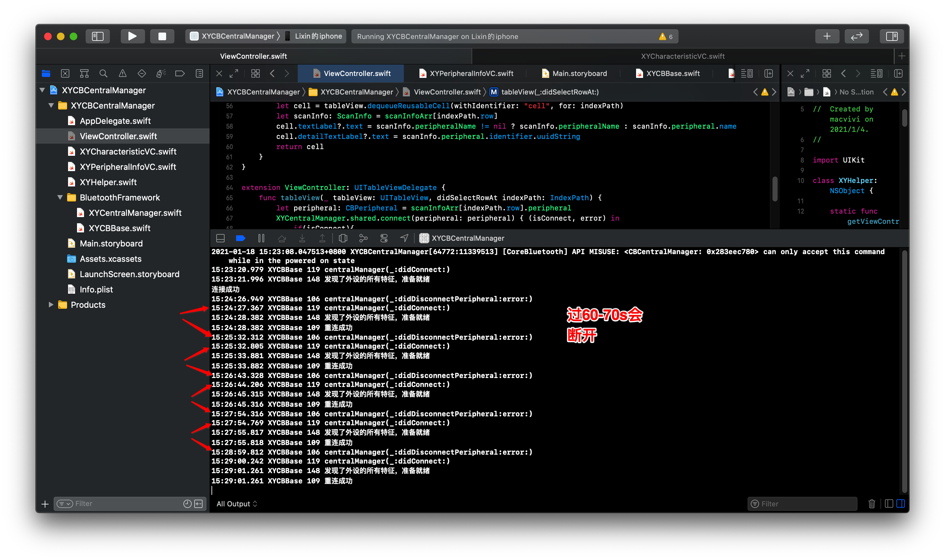The image size is (945, 560).
Task: Collapse the BluetoothFramework folder
Action: 60,197
